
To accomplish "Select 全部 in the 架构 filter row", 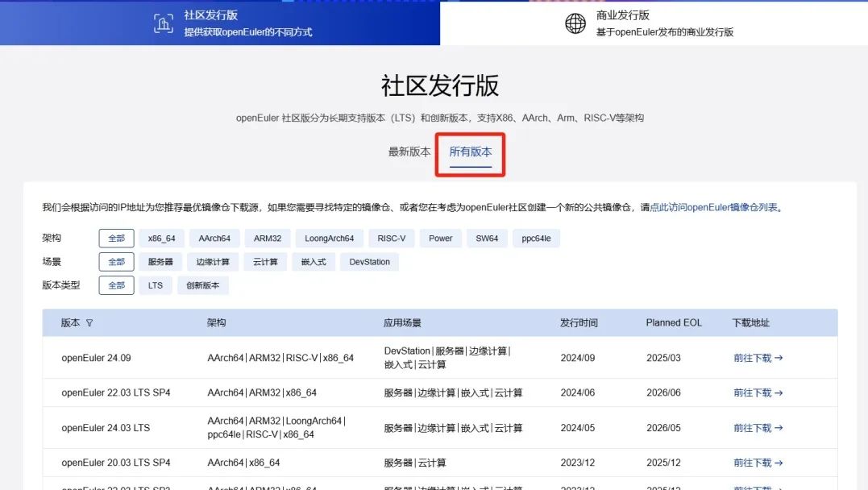I will click(116, 238).
